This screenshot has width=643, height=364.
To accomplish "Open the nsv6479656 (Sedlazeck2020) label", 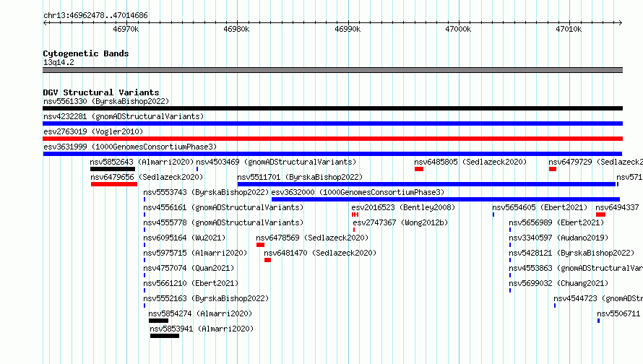I will coord(147,177).
